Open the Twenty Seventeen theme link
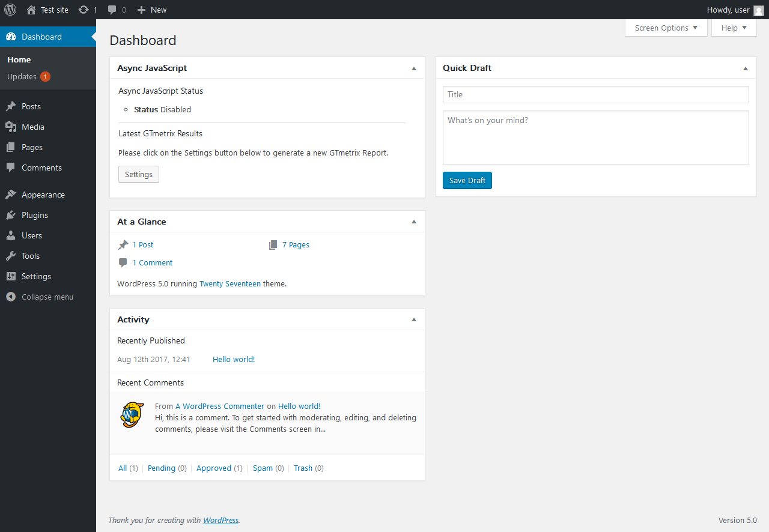Viewport: 769px width, 532px height. click(x=230, y=284)
